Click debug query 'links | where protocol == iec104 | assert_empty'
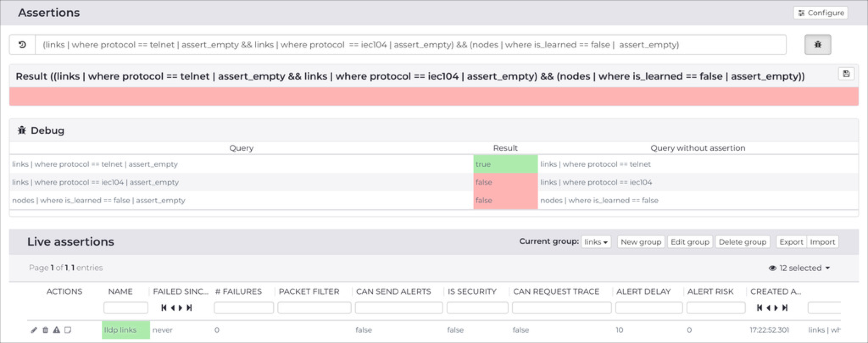Viewport: 868px width, 343px height. click(x=95, y=182)
